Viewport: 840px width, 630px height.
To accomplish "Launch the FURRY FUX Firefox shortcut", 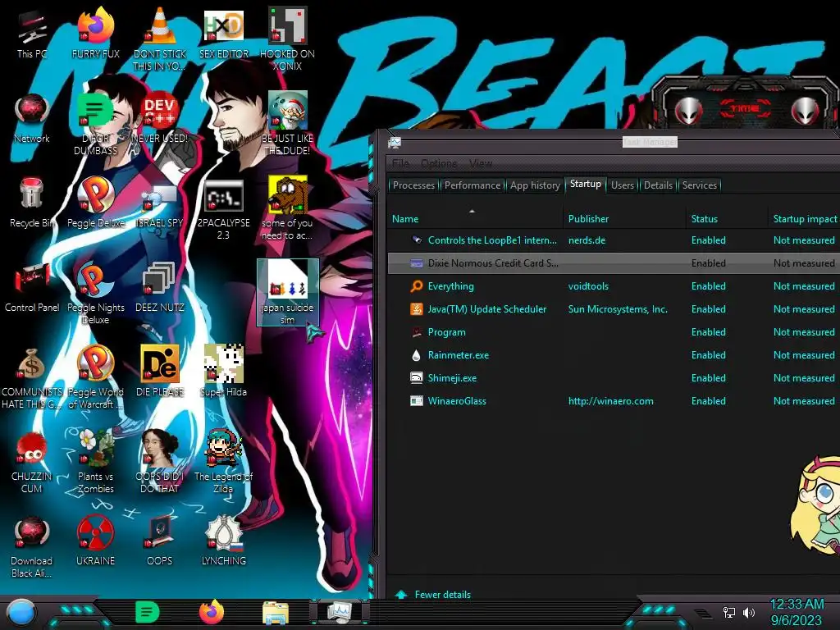I will point(95,34).
